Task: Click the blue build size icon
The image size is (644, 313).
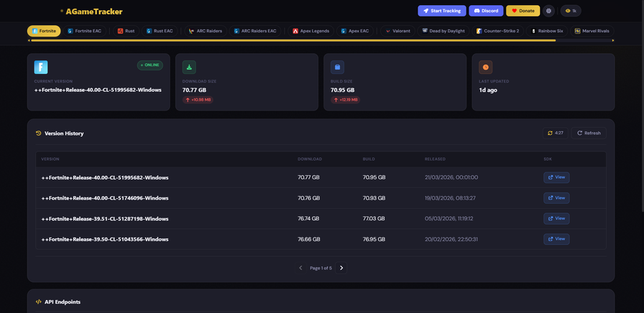Action: (x=337, y=67)
